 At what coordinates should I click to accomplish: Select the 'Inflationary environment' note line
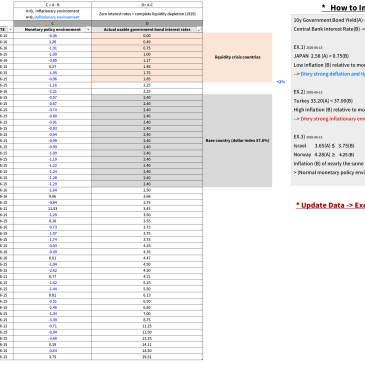click(52, 11)
